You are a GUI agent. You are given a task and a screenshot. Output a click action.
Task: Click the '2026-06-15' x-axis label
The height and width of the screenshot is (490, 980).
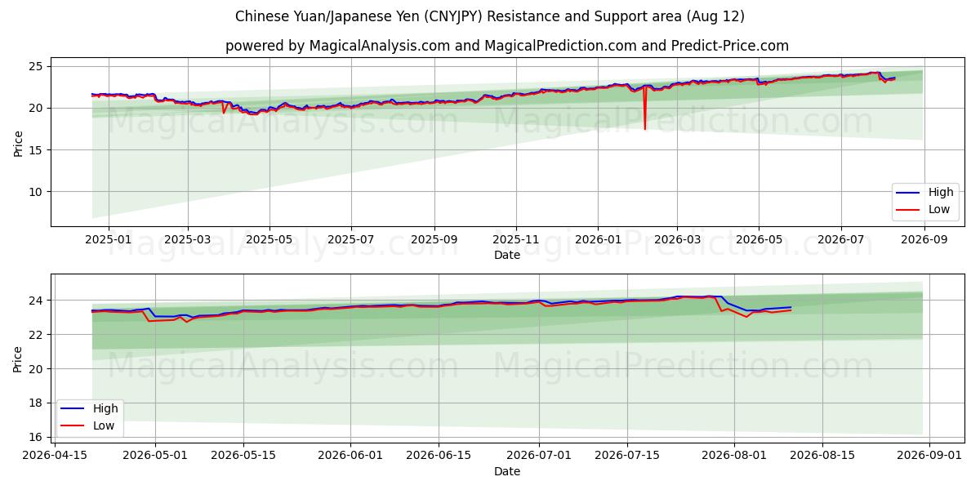point(439,456)
